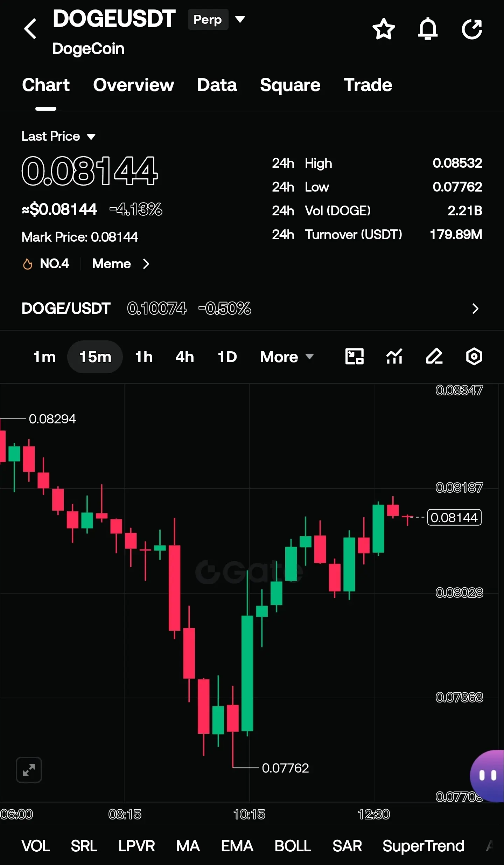Tap the ≈$0.08144 USD price
504x865 pixels.
59,209
